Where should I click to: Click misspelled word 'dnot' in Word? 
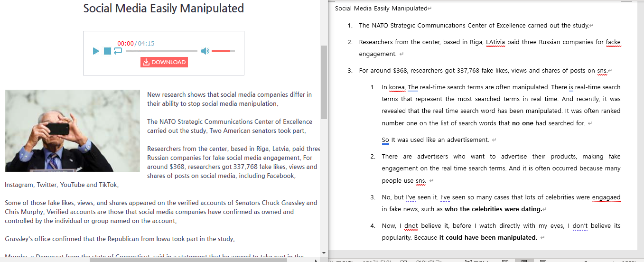[x=411, y=225]
